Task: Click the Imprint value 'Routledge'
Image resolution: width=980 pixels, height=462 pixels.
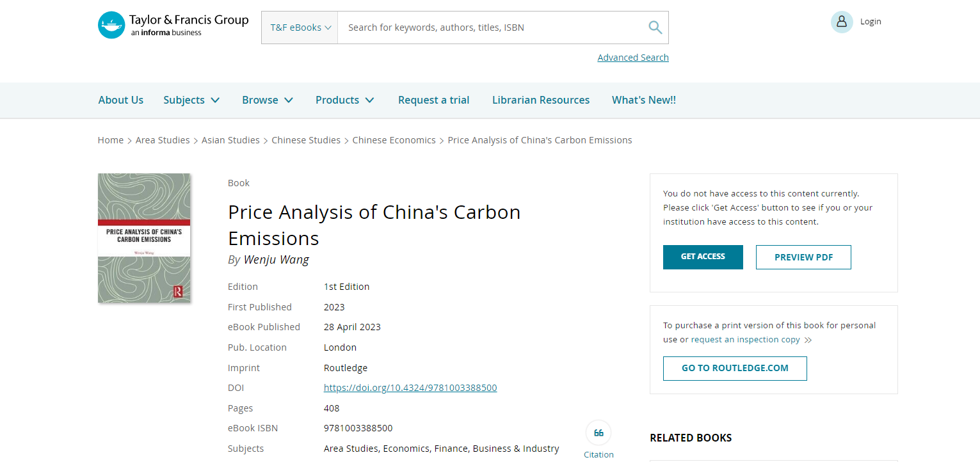Action: [x=346, y=368]
